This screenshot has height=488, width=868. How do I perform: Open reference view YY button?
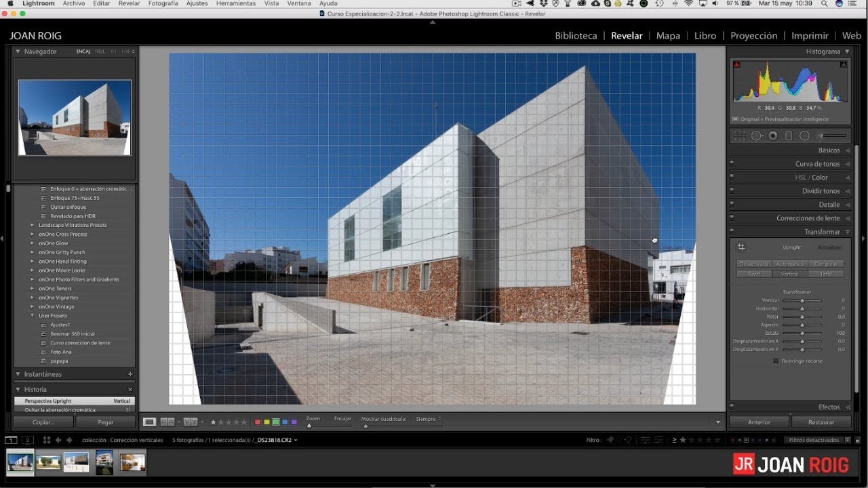[190, 422]
